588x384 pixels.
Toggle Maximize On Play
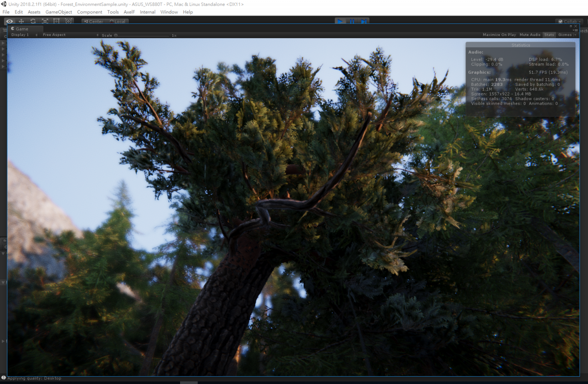click(499, 35)
